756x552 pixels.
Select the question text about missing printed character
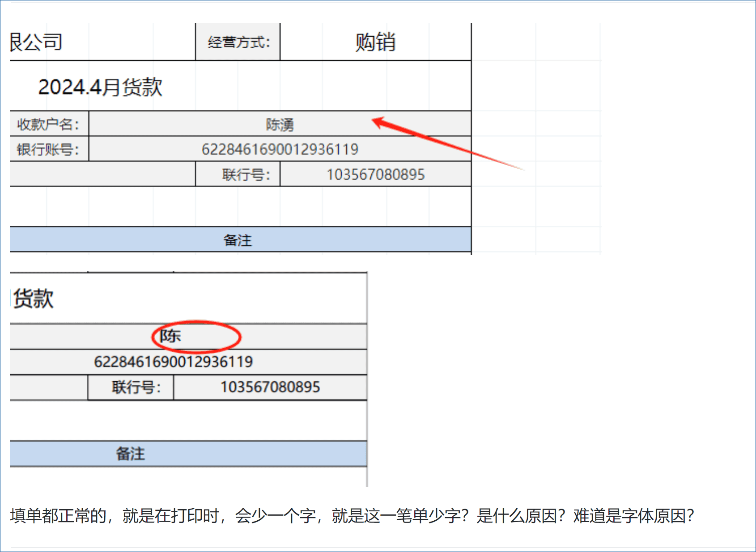pyautogui.click(x=353, y=516)
